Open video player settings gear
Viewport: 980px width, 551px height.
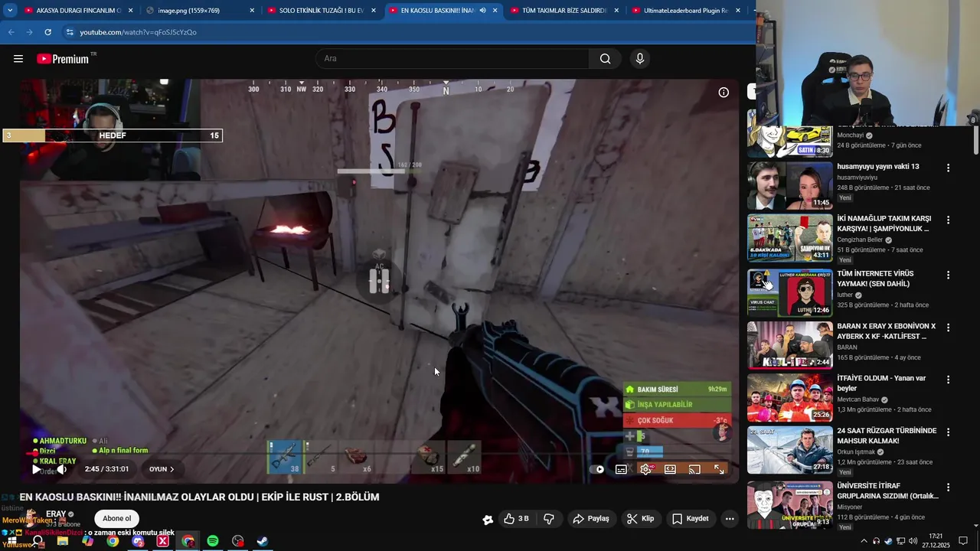click(645, 469)
